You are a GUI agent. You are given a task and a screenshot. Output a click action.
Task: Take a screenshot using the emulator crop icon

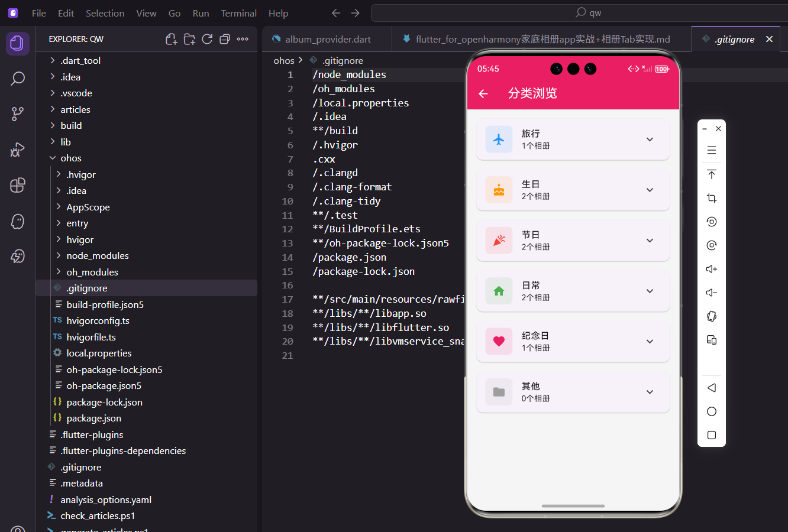pos(711,198)
